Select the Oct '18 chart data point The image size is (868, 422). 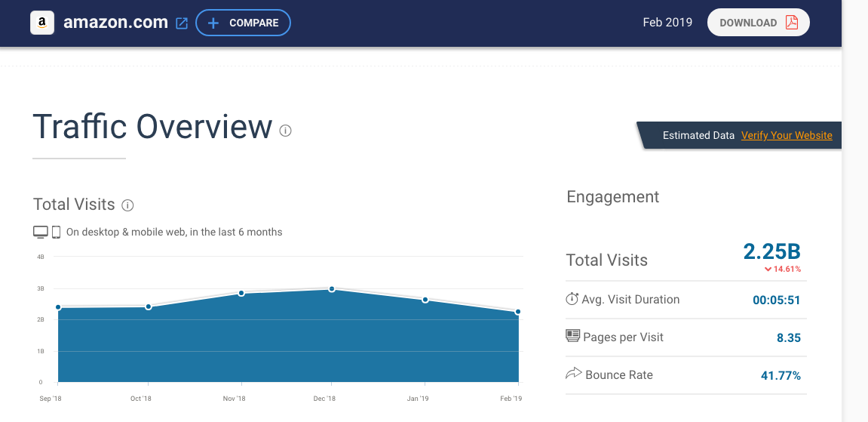point(149,306)
